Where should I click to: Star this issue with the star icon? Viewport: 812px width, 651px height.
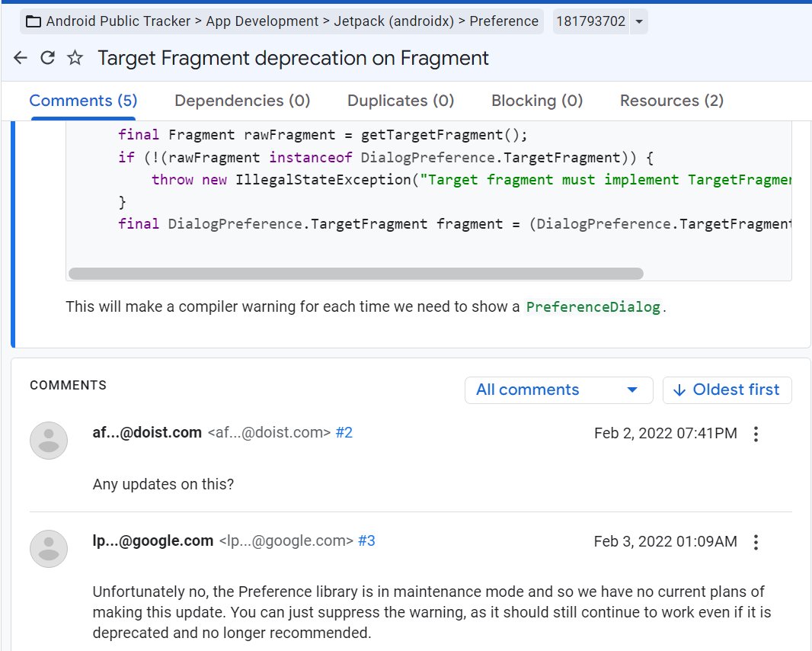coord(75,57)
